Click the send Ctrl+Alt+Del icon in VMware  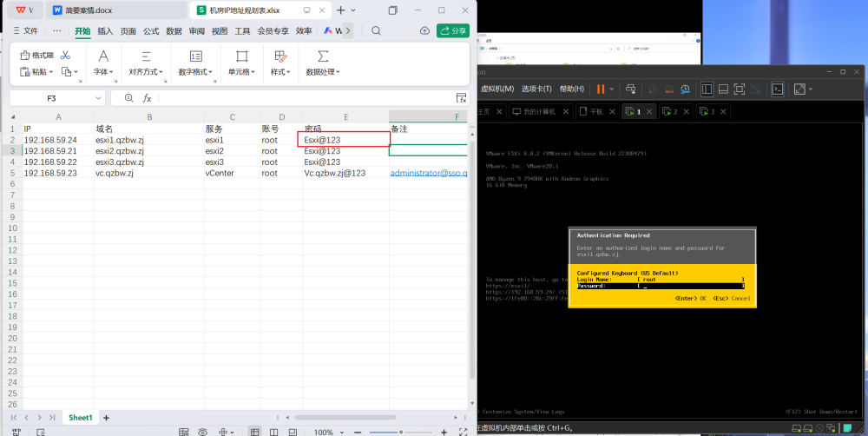point(631,89)
